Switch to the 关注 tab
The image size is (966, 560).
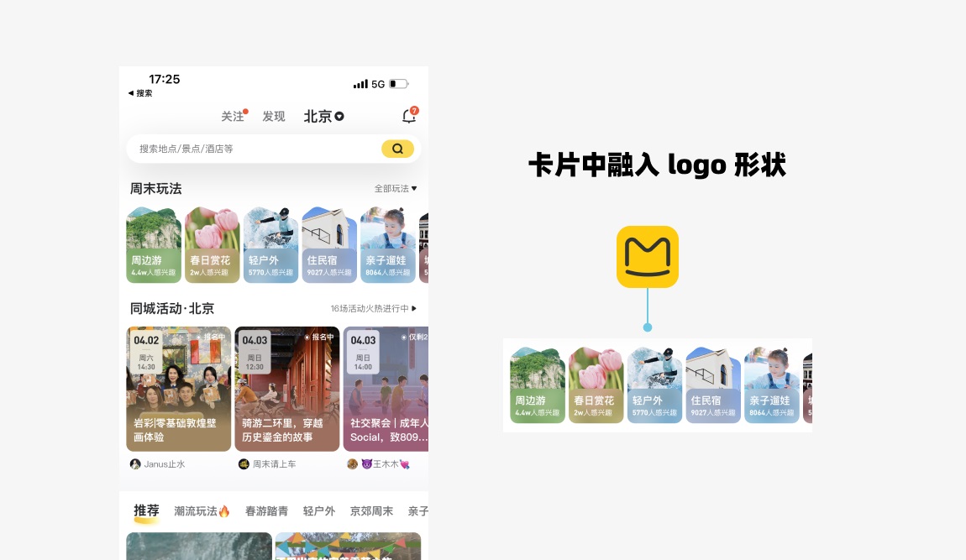coord(233,117)
